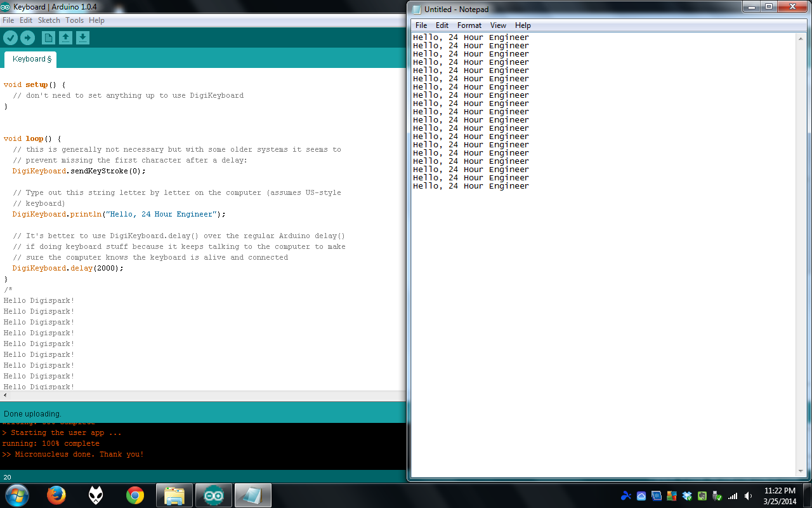This screenshot has height=508, width=812.
Task: Click the 'void loop() {' line
Action: (x=32, y=138)
